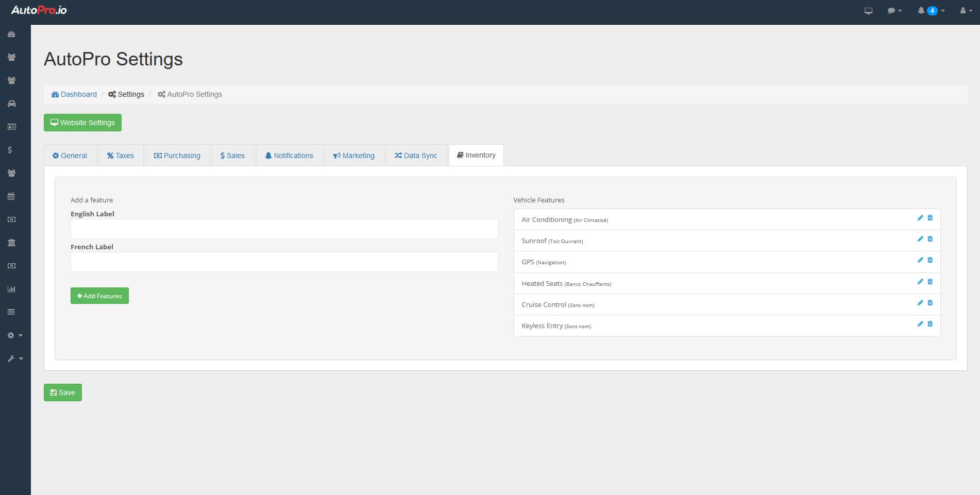
Task: Open the calendar icon in sidebar
Action: [11, 196]
